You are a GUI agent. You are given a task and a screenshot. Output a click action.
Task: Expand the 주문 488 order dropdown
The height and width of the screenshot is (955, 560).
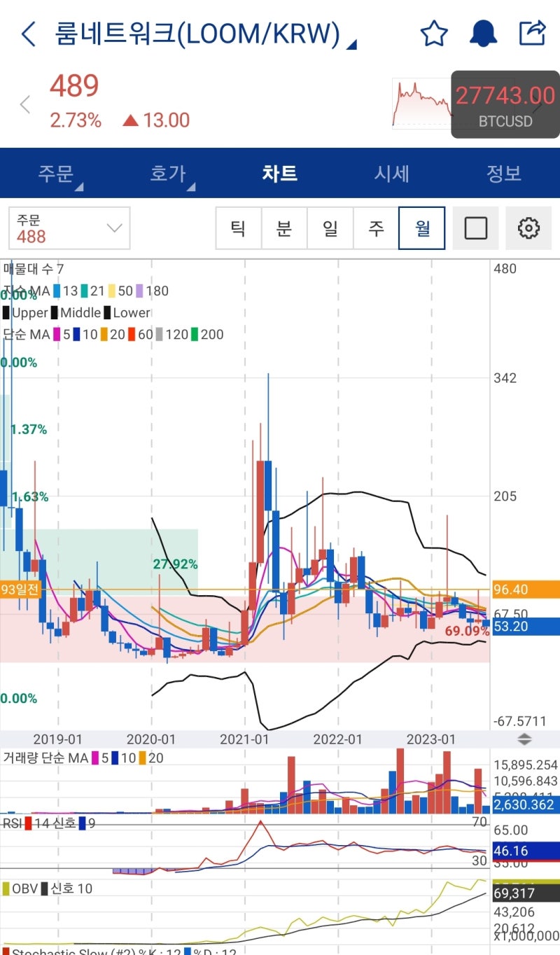(x=69, y=228)
